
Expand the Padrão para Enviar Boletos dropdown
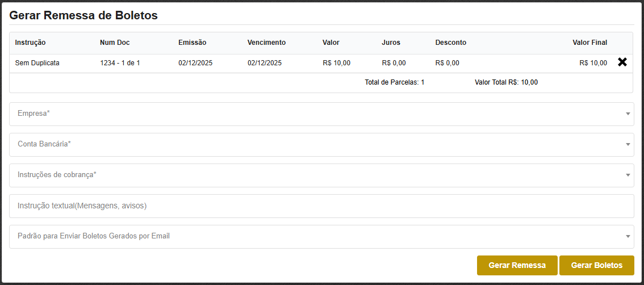(x=321, y=237)
